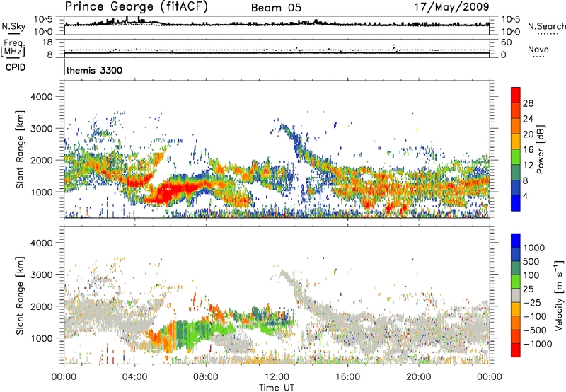Click the 'Power [dB]' colorbar title

pyautogui.click(x=540, y=149)
